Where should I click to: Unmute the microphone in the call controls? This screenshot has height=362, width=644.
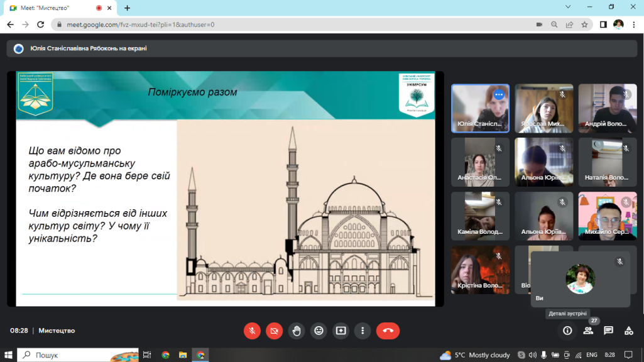pos(252,331)
